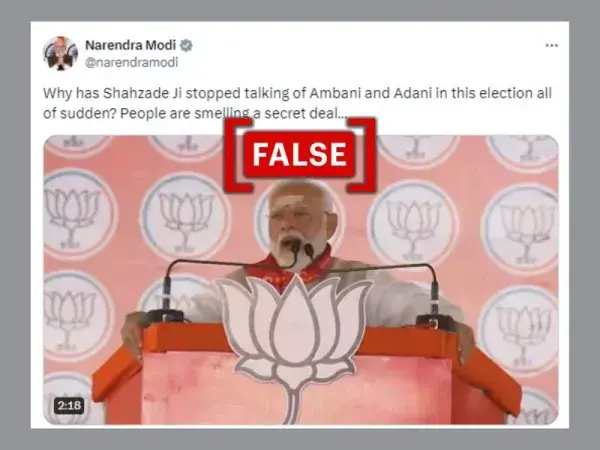Open the three-dot more options menu
The height and width of the screenshot is (450, 600).
[551, 46]
